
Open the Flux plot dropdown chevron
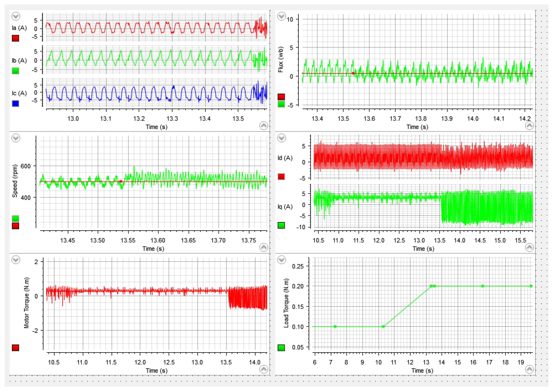[x=281, y=16]
